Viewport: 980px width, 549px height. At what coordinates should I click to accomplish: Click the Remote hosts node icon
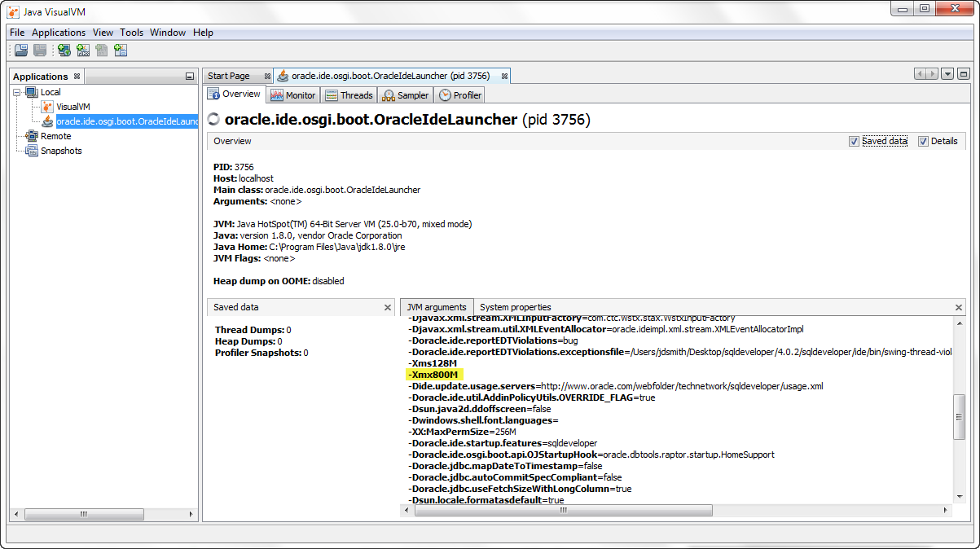(x=32, y=136)
